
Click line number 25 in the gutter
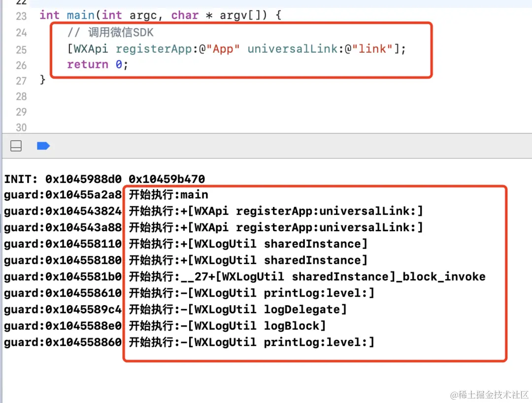pos(21,50)
